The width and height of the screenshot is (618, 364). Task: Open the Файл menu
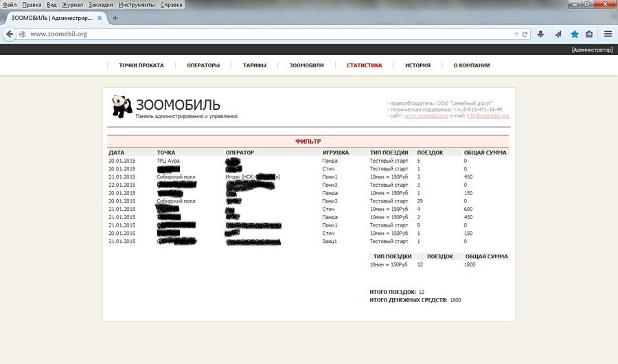10,5
